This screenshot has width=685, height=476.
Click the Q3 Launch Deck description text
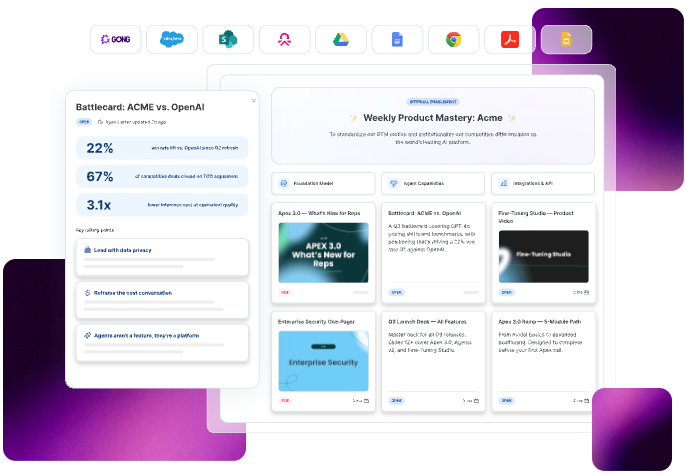click(x=430, y=342)
